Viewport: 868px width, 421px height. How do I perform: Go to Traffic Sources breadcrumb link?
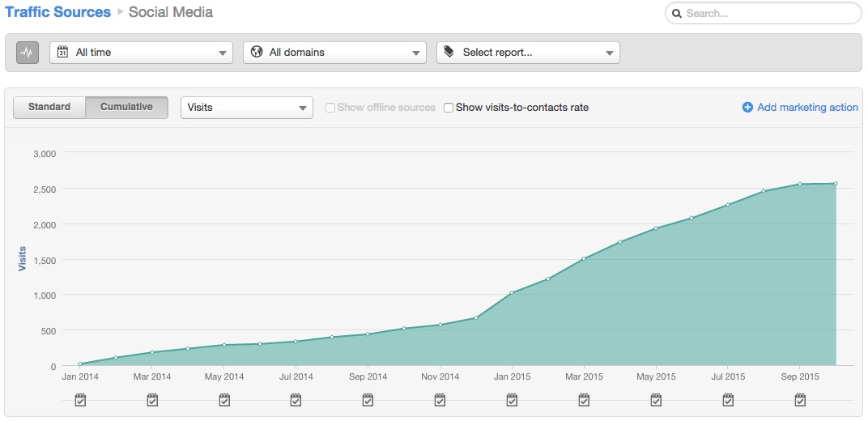[x=58, y=12]
